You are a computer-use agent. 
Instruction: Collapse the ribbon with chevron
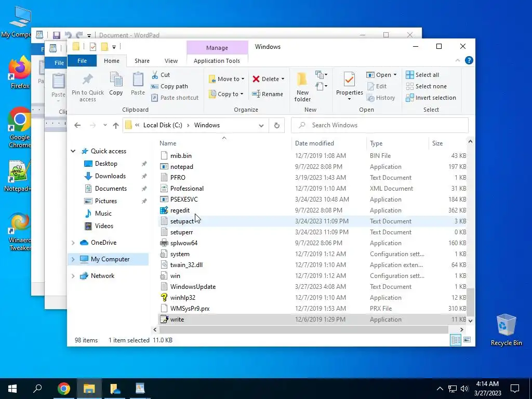[457, 60]
